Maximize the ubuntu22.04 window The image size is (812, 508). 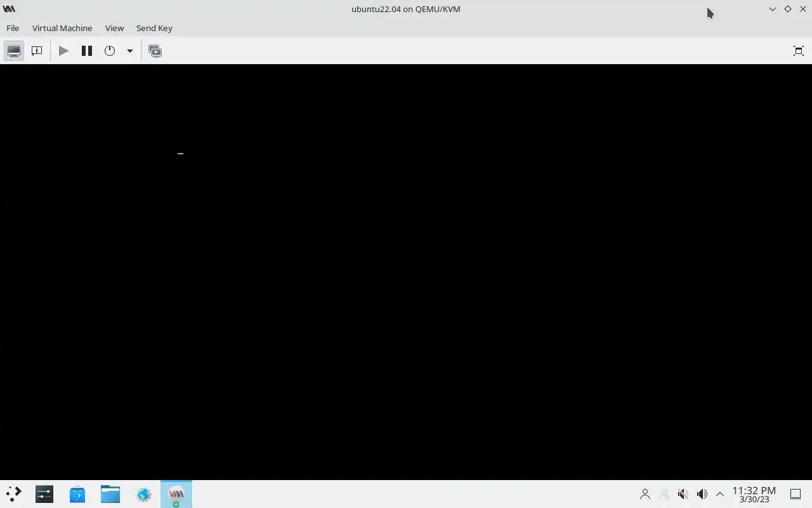pyautogui.click(x=788, y=9)
